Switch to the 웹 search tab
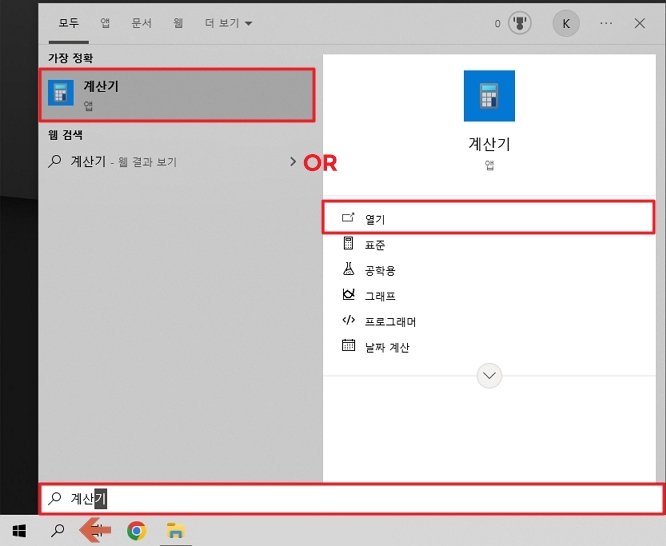 (x=178, y=23)
